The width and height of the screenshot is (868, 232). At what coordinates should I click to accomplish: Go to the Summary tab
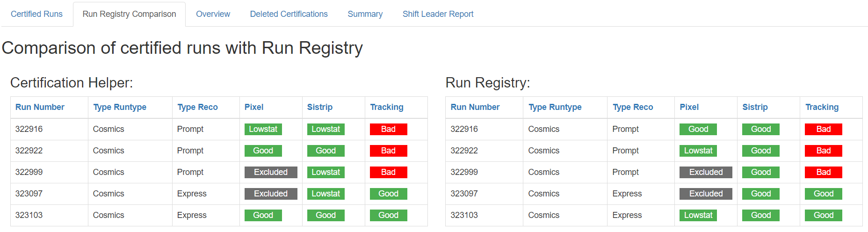pos(365,14)
